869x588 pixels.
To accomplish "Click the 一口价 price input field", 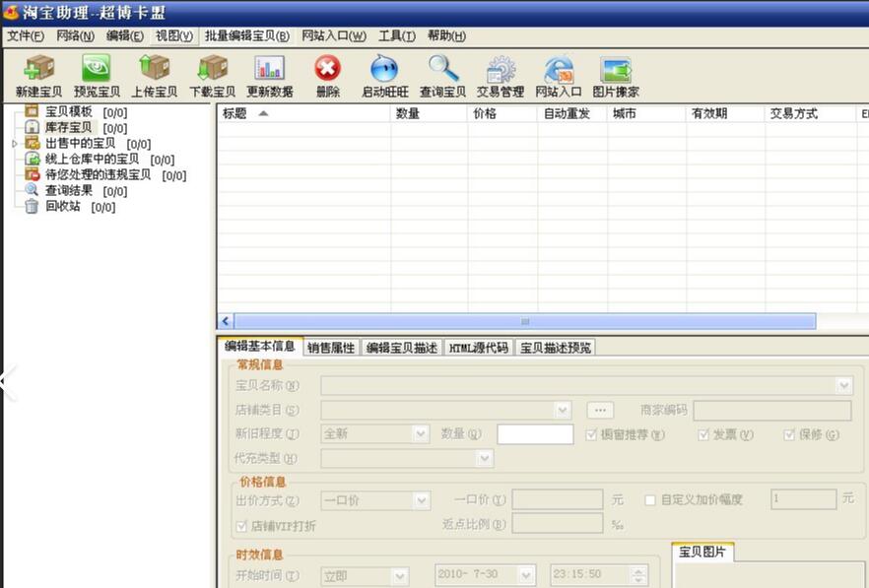I will pyautogui.click(x=558, y=499).
